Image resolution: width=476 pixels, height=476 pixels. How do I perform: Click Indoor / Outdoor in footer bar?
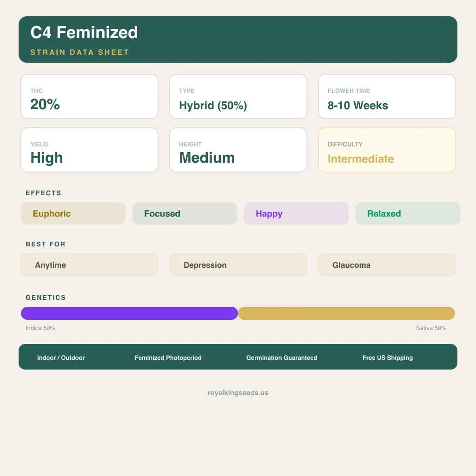click(x=61, y=357)
